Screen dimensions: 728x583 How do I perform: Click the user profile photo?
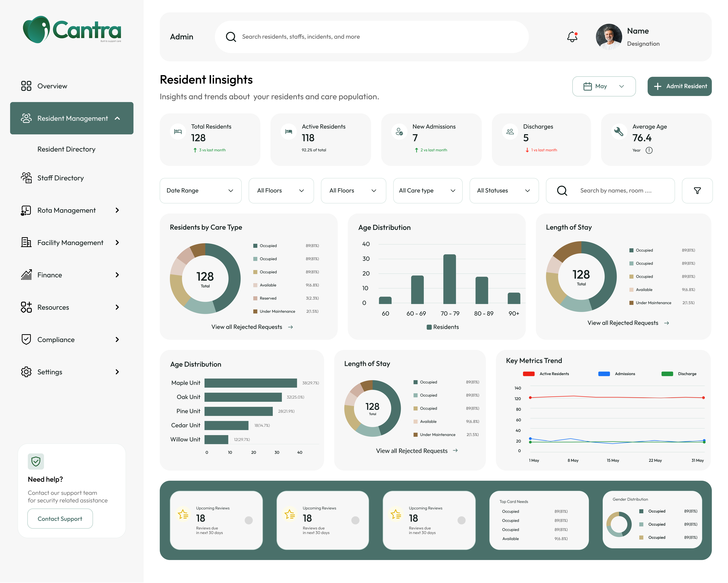click(609, 37)
